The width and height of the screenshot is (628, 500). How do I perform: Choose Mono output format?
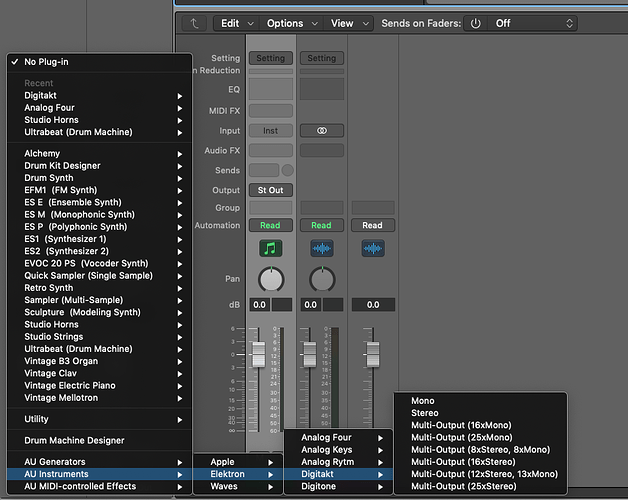481,401
